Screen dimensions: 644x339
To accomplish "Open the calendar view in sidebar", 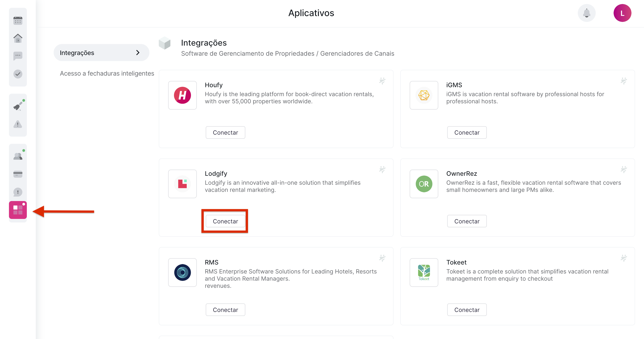I will tap(18, 21).
